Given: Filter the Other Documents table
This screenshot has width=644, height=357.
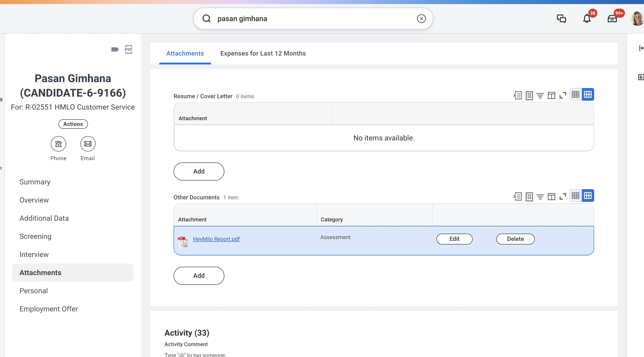Looking at the screenshot, I should point(540,197).
